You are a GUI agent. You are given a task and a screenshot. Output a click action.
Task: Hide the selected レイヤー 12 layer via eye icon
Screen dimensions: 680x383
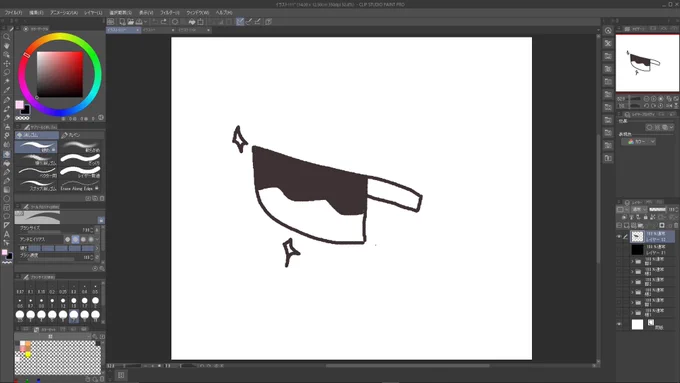click(x=619, y=236)
